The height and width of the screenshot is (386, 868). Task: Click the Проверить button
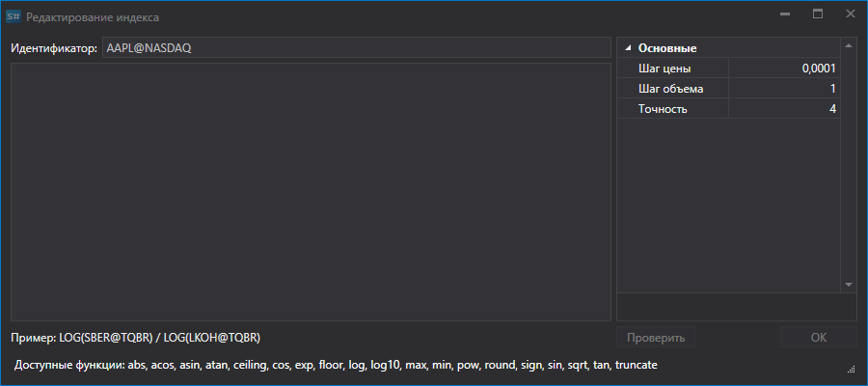pos(656,337)
